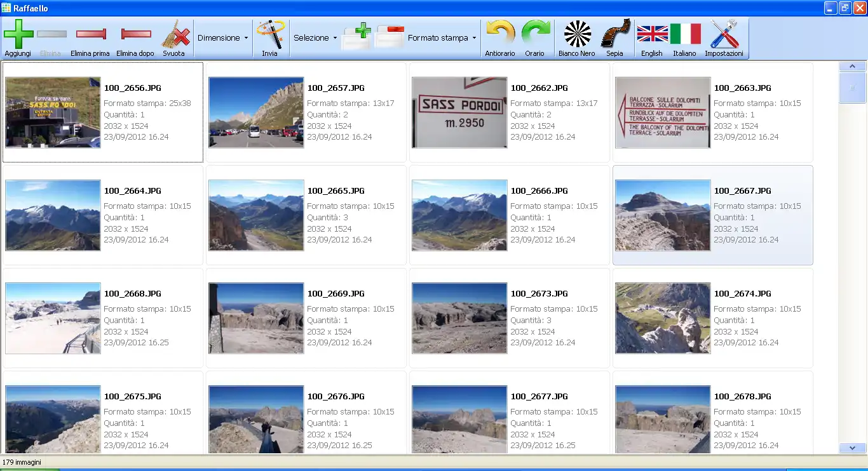Image resolution: width=868 pixels, height=471 pixels.
Task: Click "Formato stampa: 13x17" under 100_2662.JPG
Action: click(554, 103)
